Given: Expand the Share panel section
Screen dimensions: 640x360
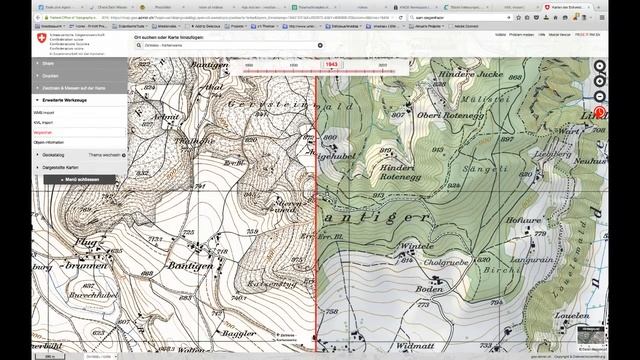Looking at the screenshot, I should point(80,64).
